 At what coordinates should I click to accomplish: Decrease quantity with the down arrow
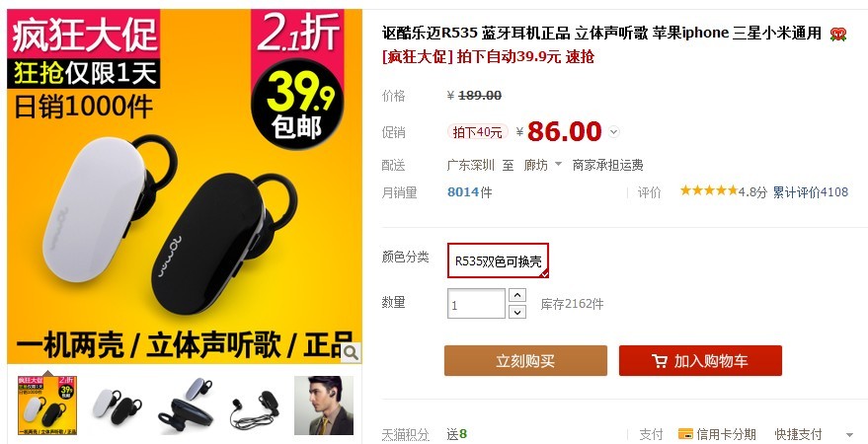[x=517, y=312]
